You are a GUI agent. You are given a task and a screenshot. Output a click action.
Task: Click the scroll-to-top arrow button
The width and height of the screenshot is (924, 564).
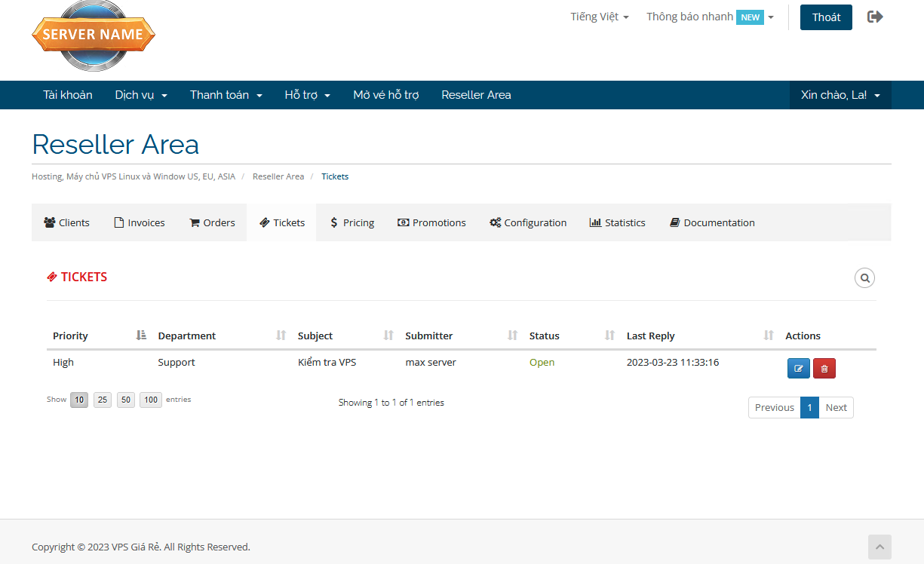point(879,547)
